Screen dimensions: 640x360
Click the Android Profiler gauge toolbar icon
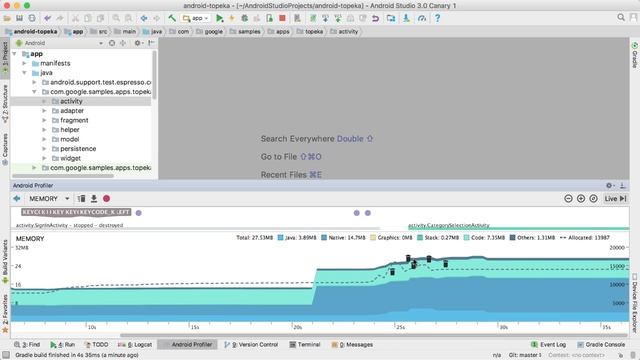[422, 18]
